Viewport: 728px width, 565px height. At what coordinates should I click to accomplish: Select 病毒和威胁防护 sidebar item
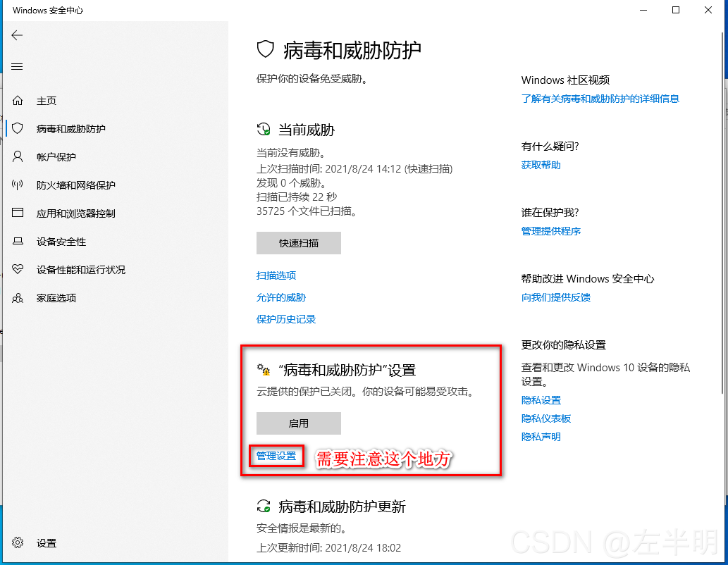pyautogui.click(x=71, y=129)
